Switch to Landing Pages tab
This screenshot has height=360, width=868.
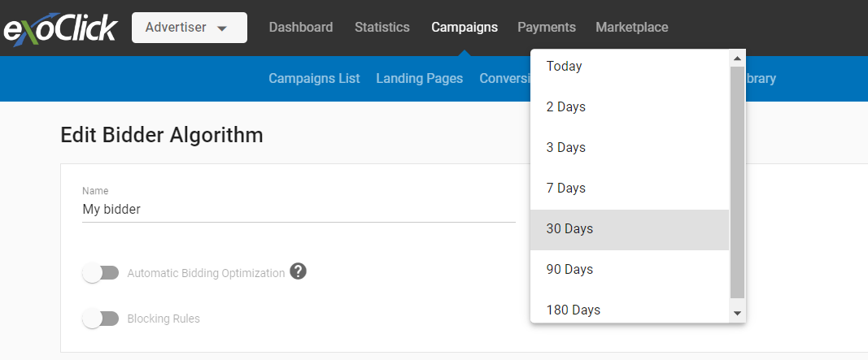(419, 79)
